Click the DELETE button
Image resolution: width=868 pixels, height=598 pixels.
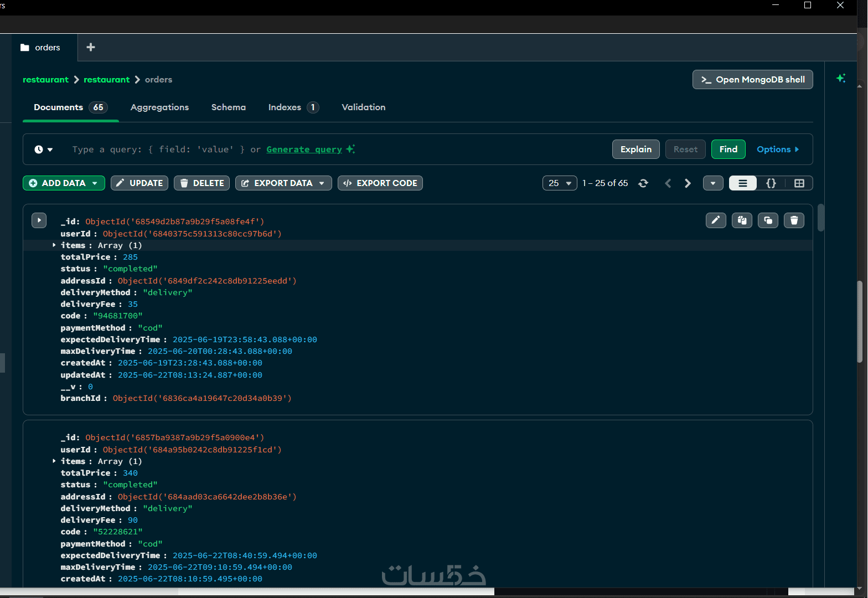point(201,183)
